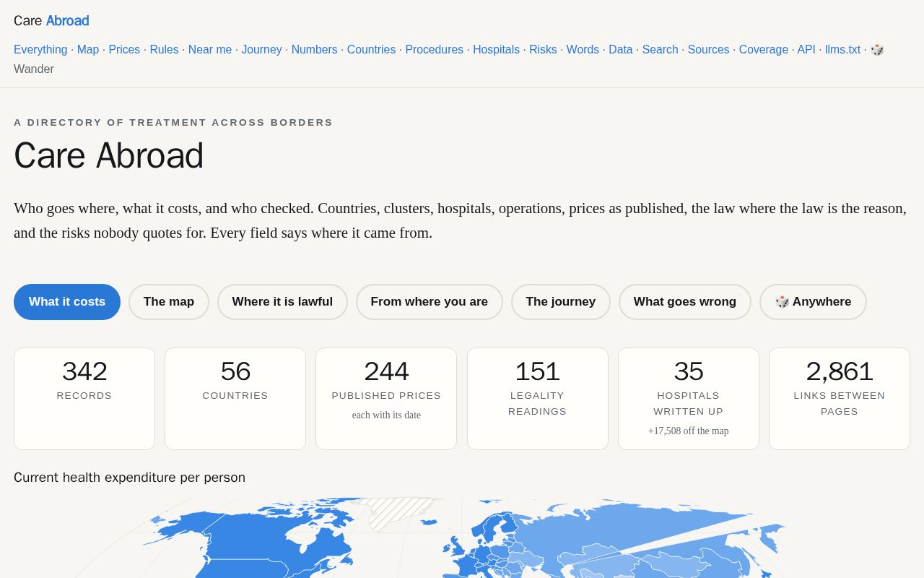Go to the Data link
The image size is (924, 578).
tap(620, 50)
